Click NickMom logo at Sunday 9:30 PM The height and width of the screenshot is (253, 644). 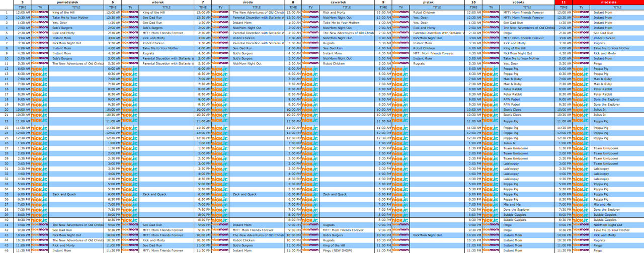point(581,230)
